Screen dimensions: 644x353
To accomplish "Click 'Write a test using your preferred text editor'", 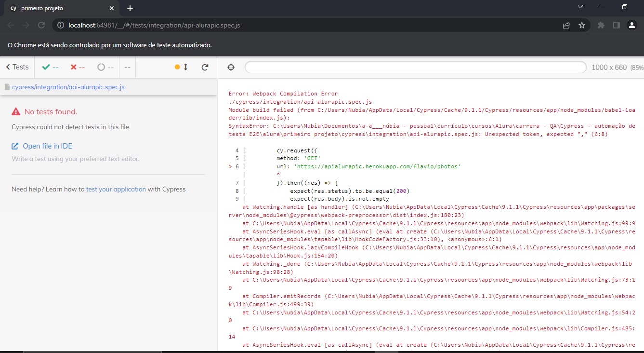I will click(x=76, y=159).
